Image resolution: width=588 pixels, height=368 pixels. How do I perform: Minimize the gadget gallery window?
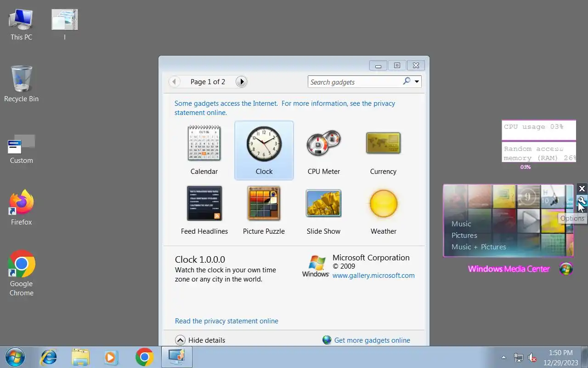coord(378,65)
